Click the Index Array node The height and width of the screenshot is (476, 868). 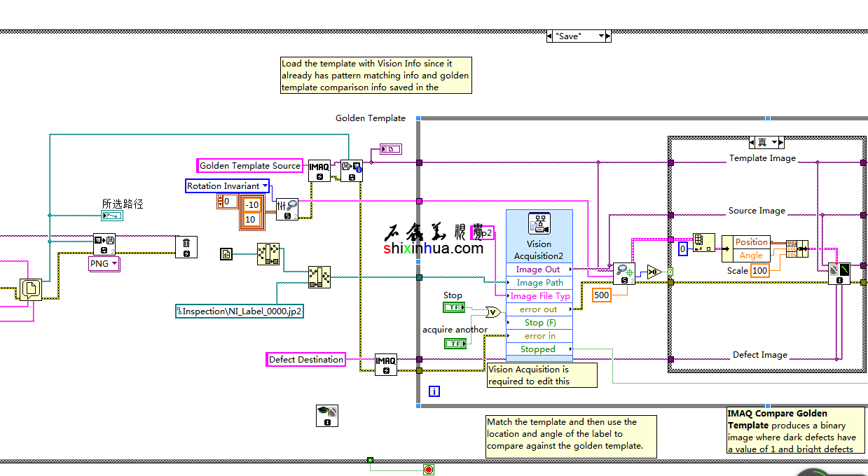[x=703, y=244]
